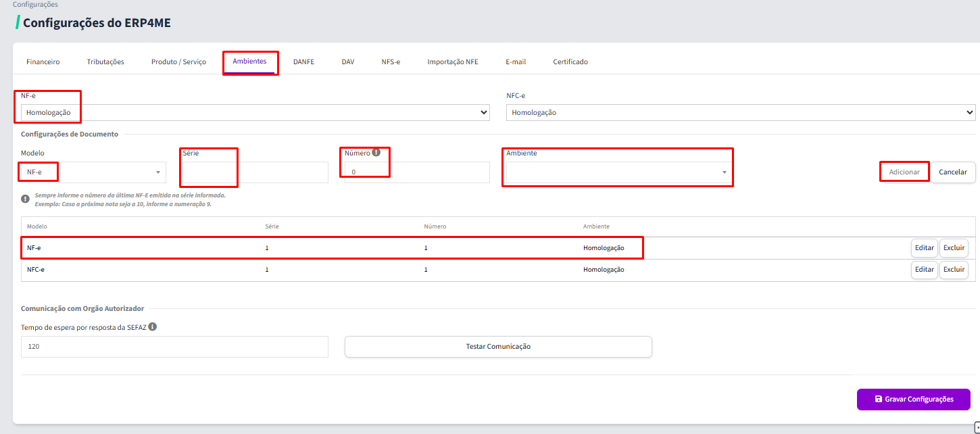The image size is (980, 434).
Task: Click Homologação in the NFC-e table row
Action: click(604, 270)
